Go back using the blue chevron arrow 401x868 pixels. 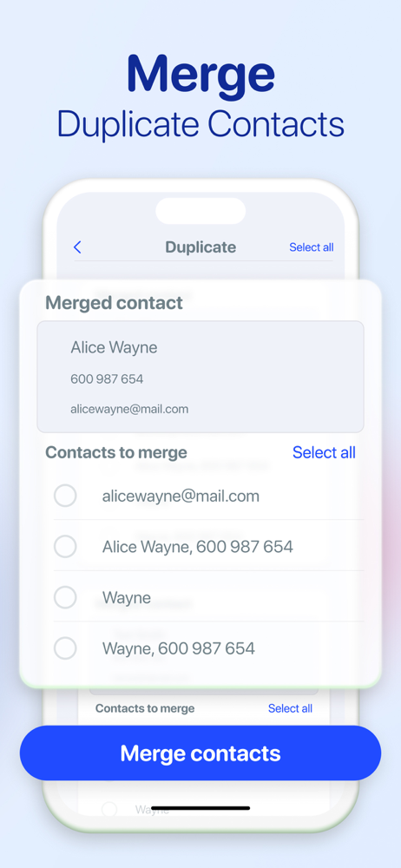coord(77,247)
